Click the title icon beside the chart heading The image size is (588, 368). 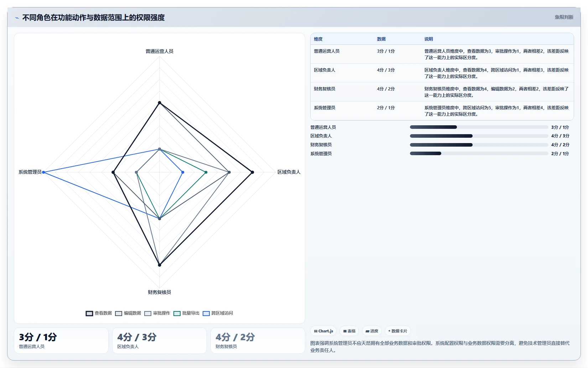[x=17, y=18]
